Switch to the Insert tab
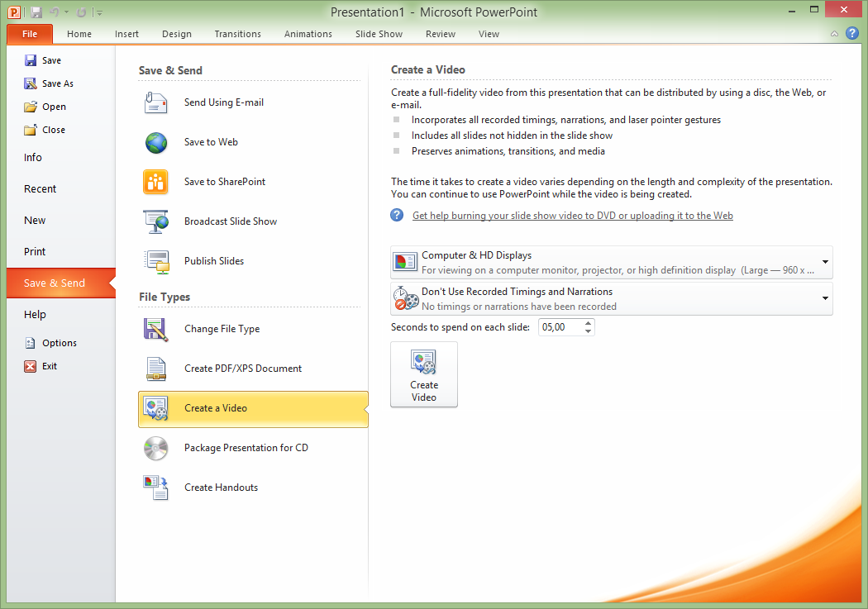868x609 pixels. [126, 34]
